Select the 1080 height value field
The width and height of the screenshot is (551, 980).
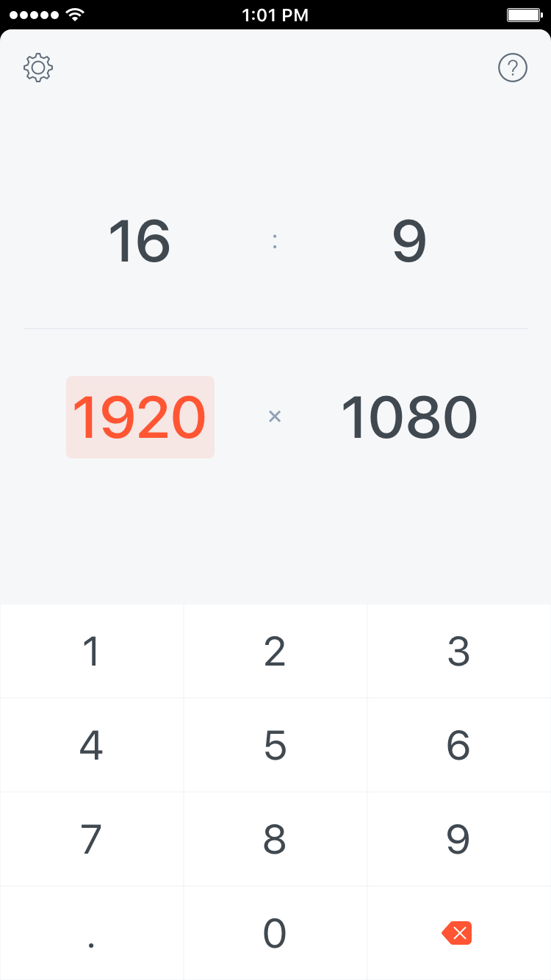pos(409,417)
